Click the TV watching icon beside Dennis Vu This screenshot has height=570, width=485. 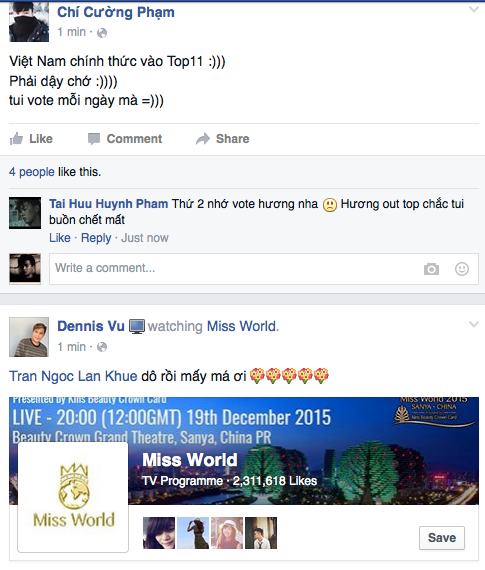pyautogui.click(x=137, y=326)
